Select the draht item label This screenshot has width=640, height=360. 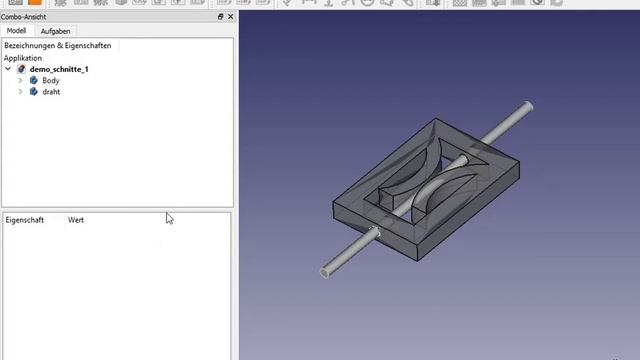click(x=51, y=92)
